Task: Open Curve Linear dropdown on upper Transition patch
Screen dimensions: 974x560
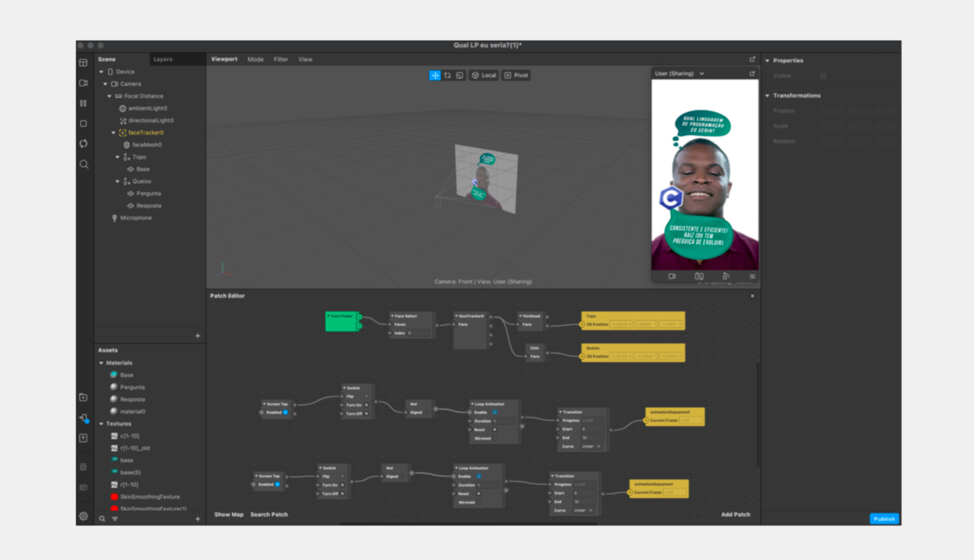Action: pos(592,446)
